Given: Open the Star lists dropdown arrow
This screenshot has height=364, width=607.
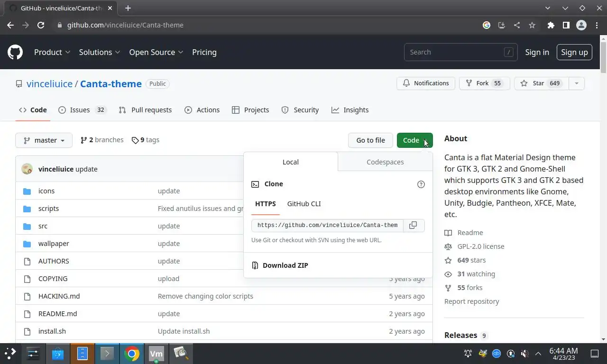Looking at the screenshot, I should pos(576,83).
